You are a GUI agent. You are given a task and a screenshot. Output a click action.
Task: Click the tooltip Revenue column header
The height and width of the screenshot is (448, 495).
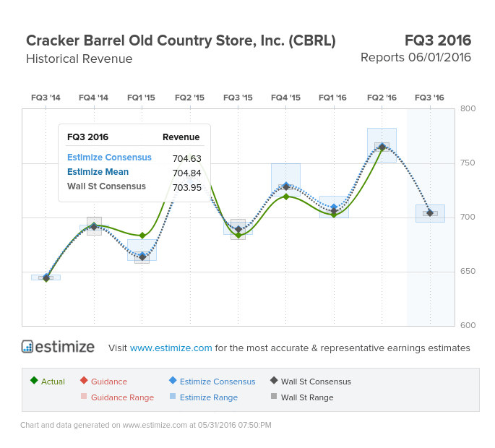(x=181, y=137)
